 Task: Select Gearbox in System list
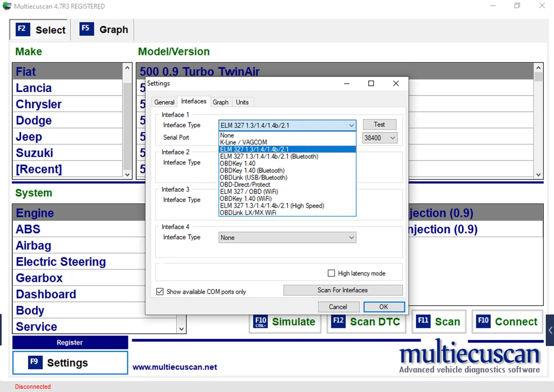pos(79,278)
